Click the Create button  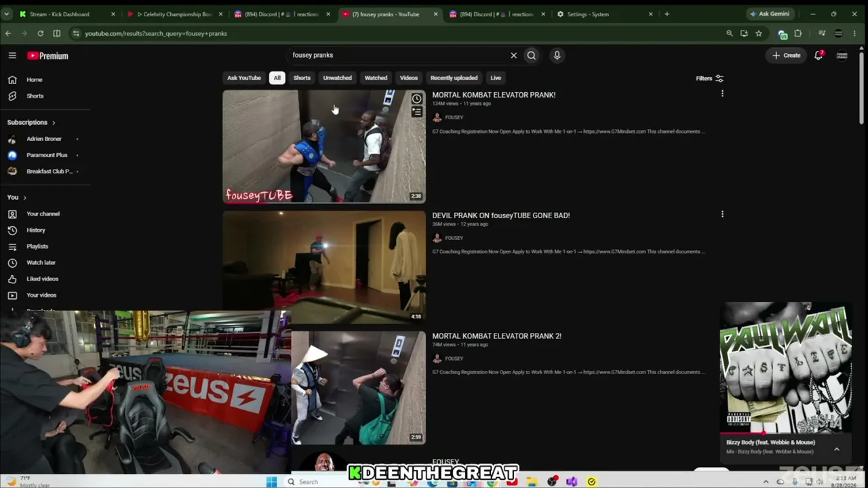[787, 56]
